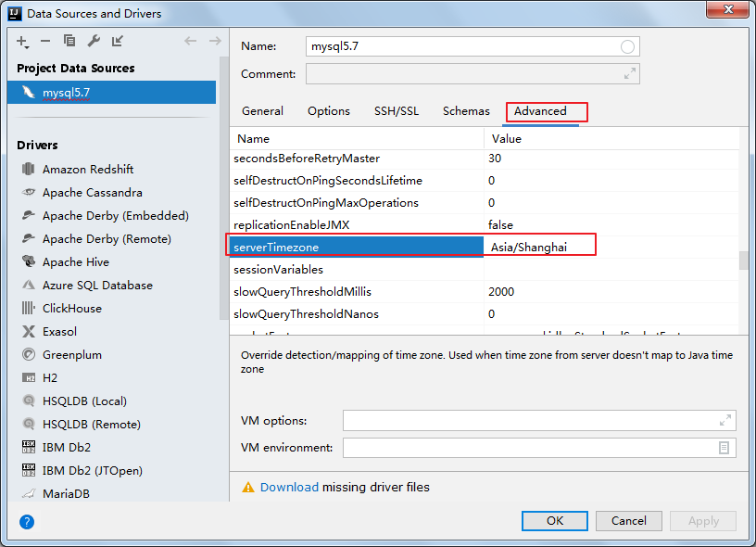Remove the selected data source with the minus icon
Image resolution: width=756 pixels, height=547 pixels.
pos(45,42)
